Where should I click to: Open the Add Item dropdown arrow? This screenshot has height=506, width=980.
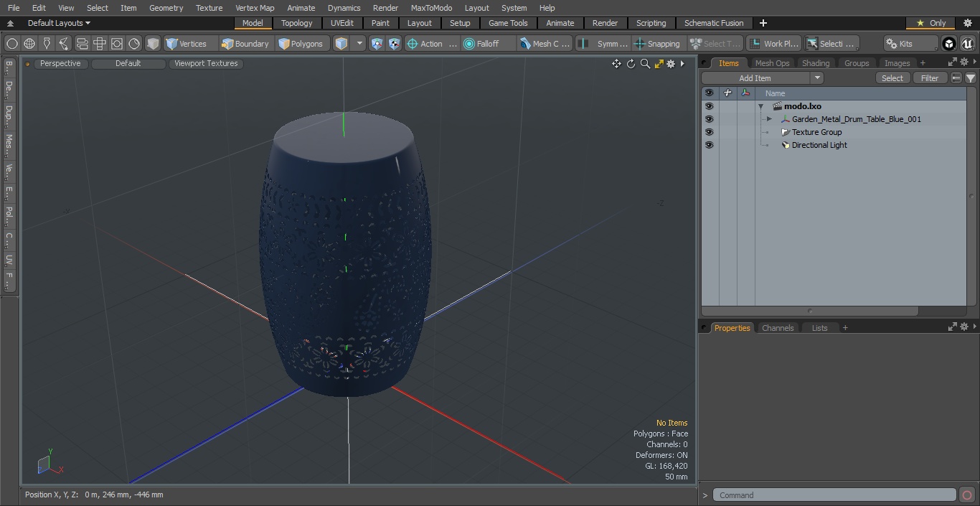816,78
